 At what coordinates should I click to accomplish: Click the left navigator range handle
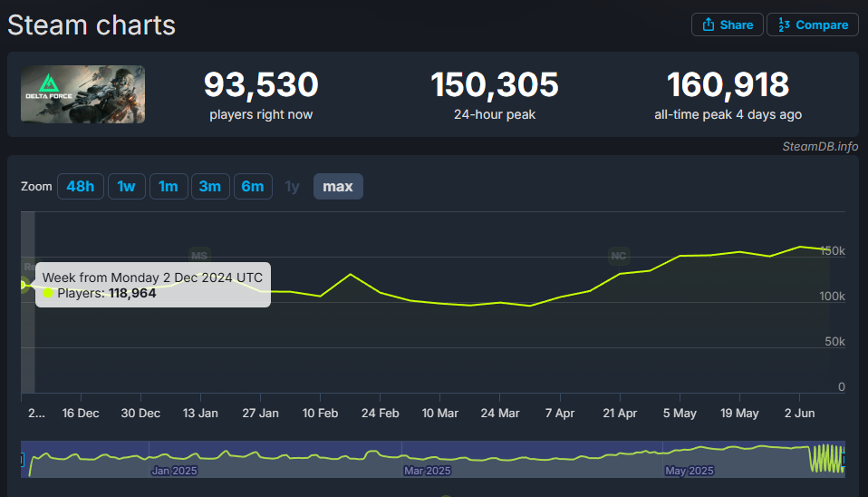click(x=22, y=461)
